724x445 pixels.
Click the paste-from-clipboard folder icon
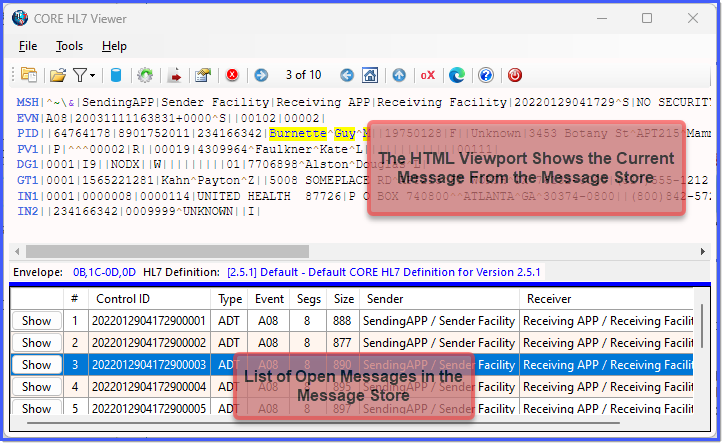point(29,75)
